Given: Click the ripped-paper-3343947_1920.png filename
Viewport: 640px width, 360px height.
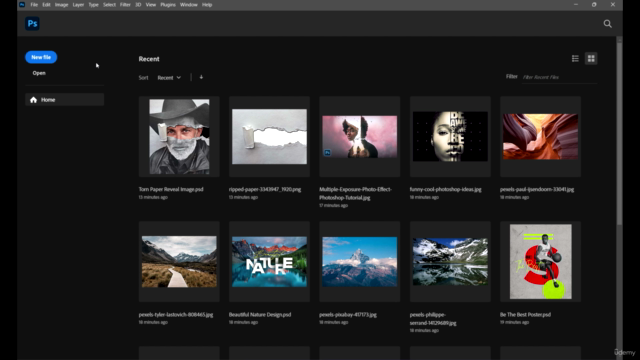Looking at the screenshot, I should click(x=265, y=189).
